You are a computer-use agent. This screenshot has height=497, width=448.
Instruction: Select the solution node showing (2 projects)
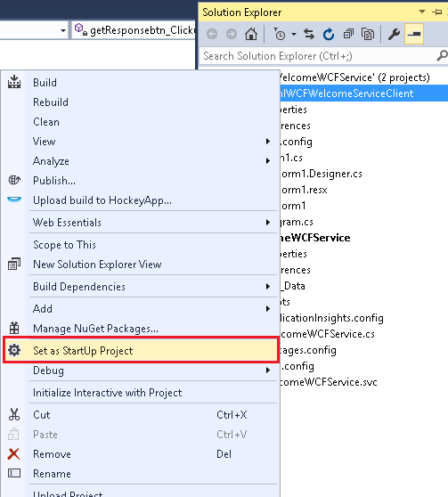tap(354, 77)
